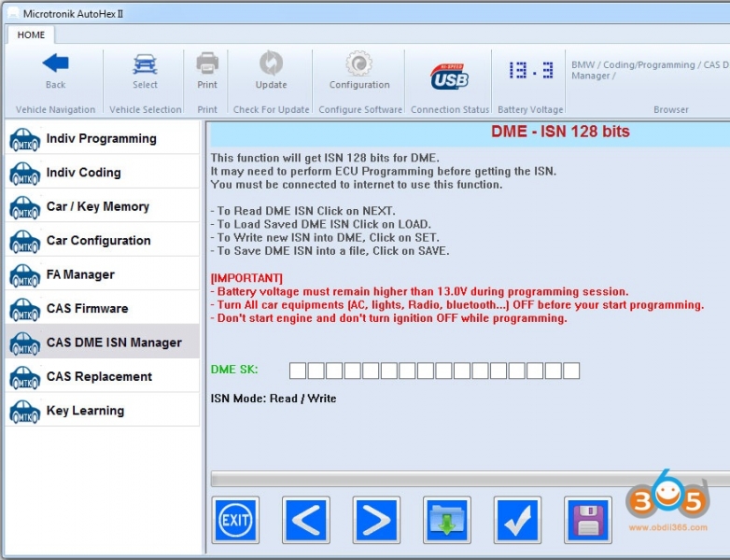This screenshot has height=560, width=730.
Task: Click the 'Connection Status' group label
Action: point(450,110)
